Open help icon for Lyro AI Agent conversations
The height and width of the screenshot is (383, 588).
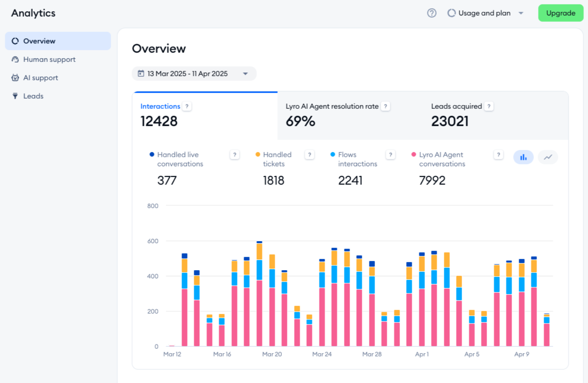[498, 155]
